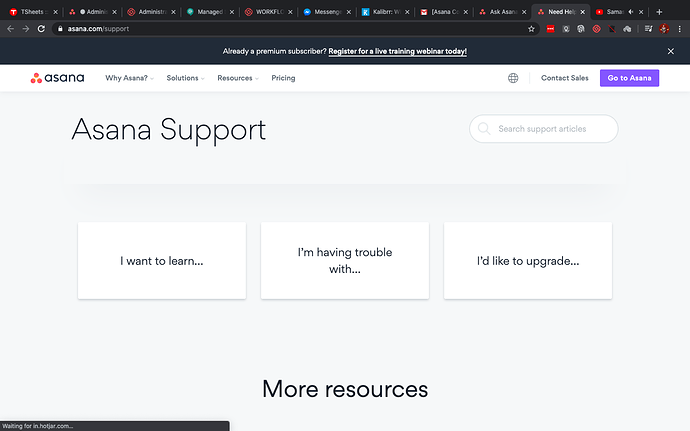Screen dimensions: 690x431
Task: Expand the Solutions menu
Action: click(185, 78)
